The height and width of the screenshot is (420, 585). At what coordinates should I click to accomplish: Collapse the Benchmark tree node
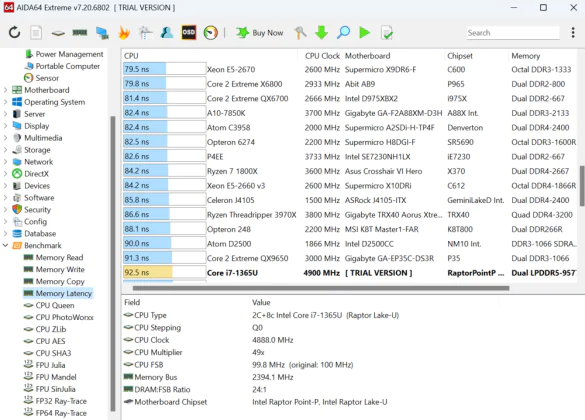(6, 245)
